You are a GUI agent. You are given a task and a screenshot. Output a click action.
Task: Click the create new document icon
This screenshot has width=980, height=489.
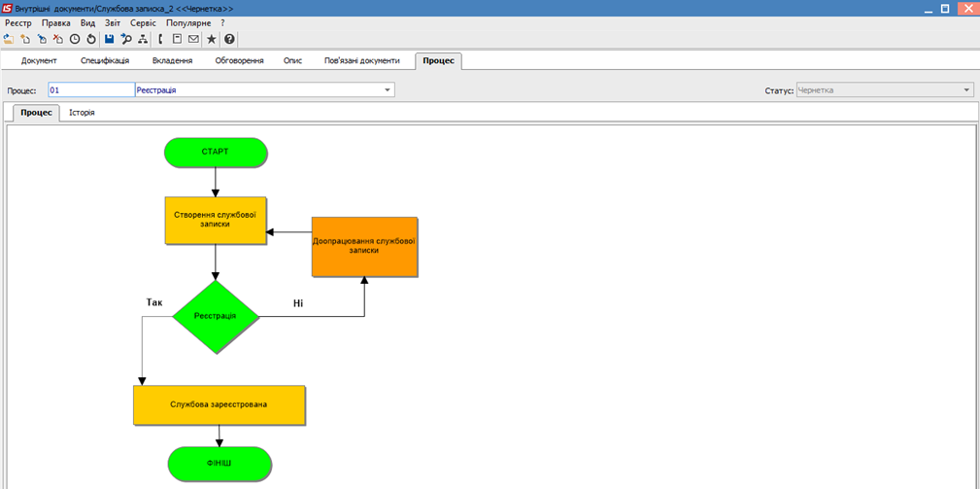25,39
